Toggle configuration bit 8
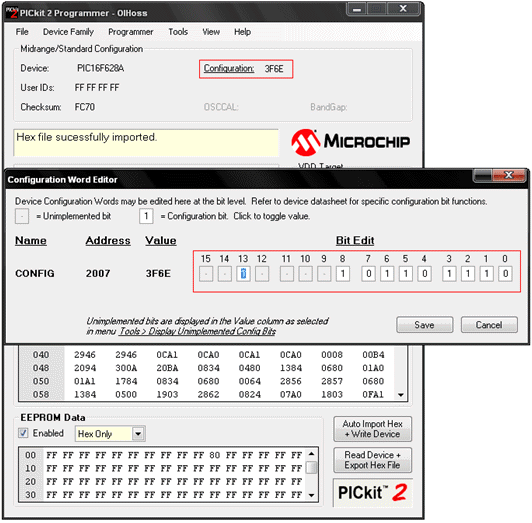The height and width of the screenshot is (523, 532). pyautogui.click(x=343, y=274)
